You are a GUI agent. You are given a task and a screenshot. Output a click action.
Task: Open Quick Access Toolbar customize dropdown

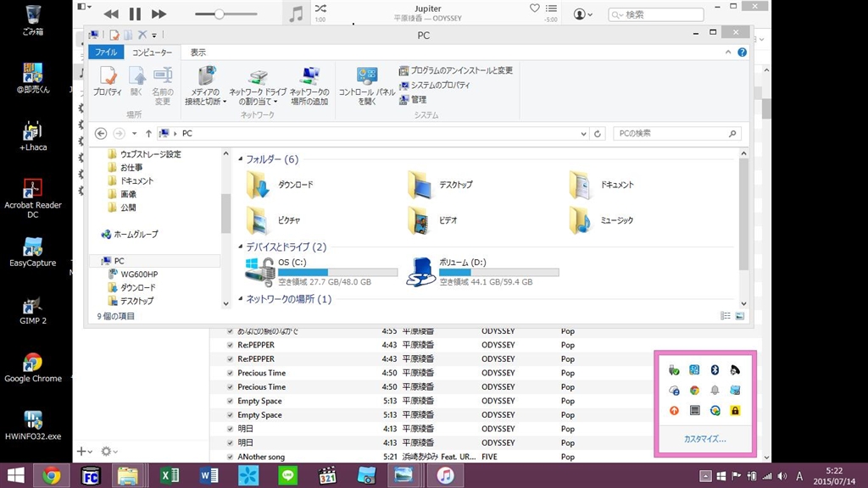click(x=154, y=36)
